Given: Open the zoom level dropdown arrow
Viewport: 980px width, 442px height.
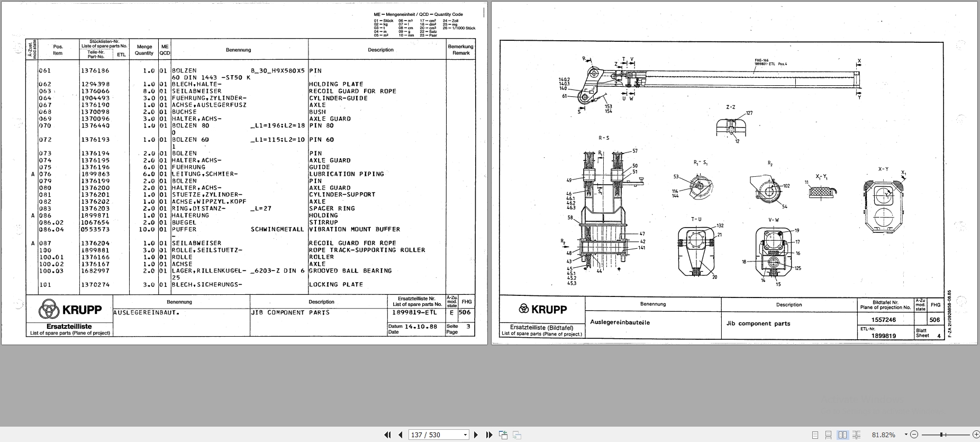Looking at the screenshot, I should [x=906, y=435].
